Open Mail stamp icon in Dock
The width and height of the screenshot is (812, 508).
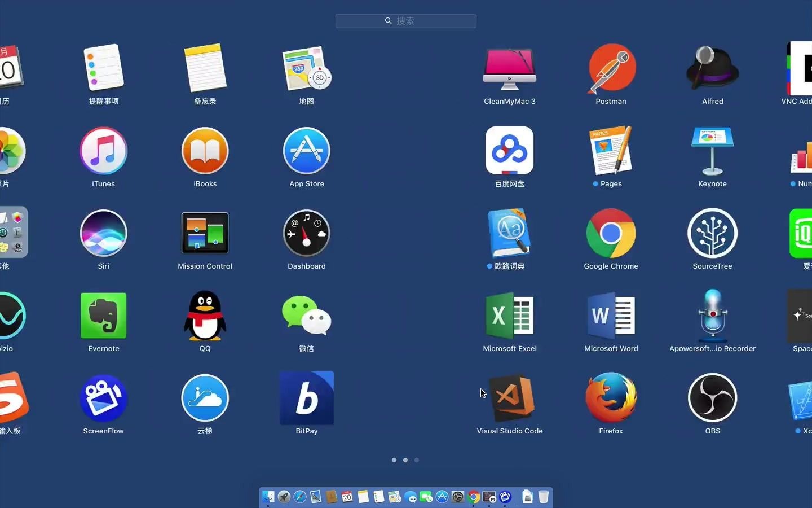[316, 496]
